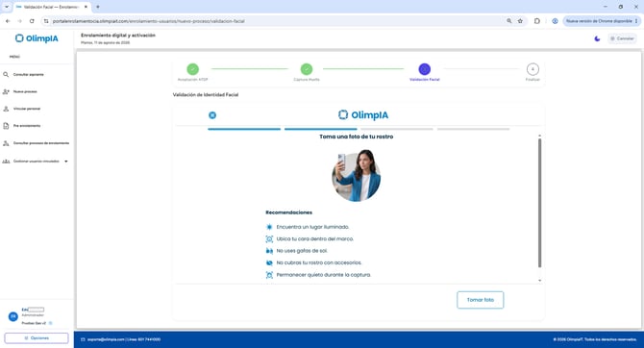The height and width of the screenshot is (348, 644).
Task: Click the Recomendaciones heading
Action: click(288, 212)
